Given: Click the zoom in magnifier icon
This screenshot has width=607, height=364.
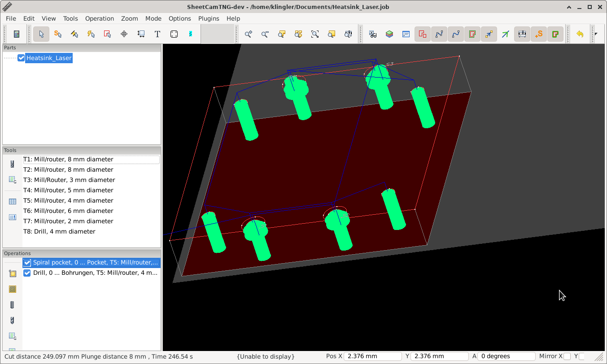Looking at the screenshot, I should (x=248, y=34).
